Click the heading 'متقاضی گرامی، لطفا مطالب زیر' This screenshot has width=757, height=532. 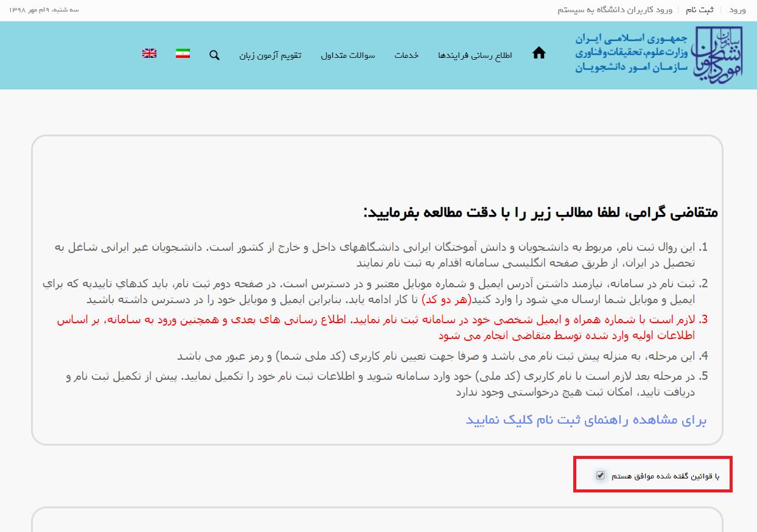540,212
